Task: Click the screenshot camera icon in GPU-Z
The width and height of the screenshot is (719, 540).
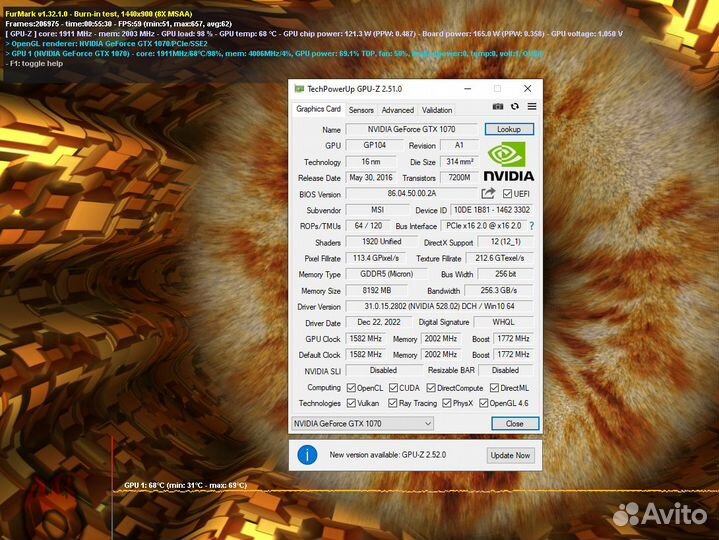Action: (498, 107)
